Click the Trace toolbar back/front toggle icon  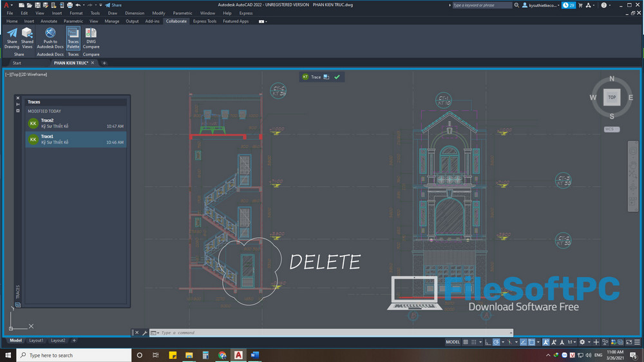point(327,77)
